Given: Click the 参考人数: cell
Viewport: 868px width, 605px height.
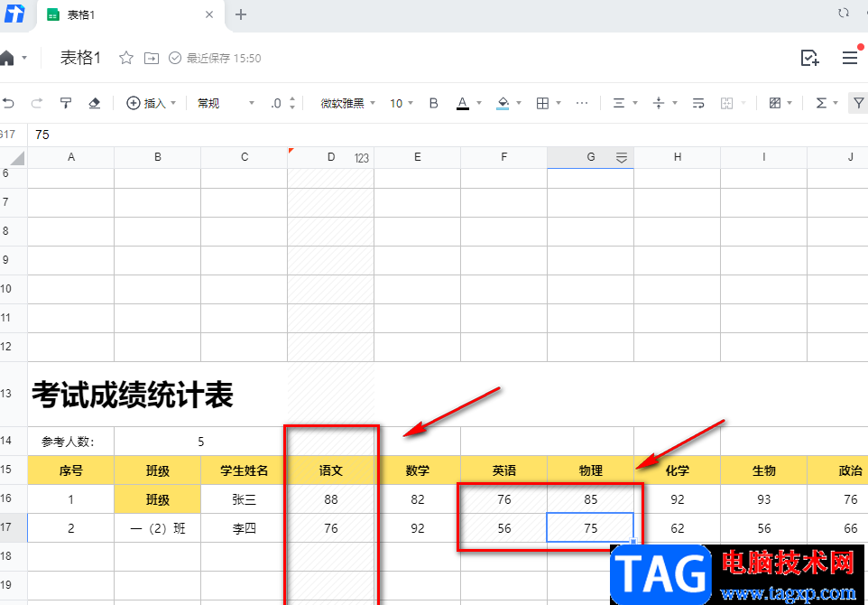Looking at the screenshot, I should [x=71, y=442].
